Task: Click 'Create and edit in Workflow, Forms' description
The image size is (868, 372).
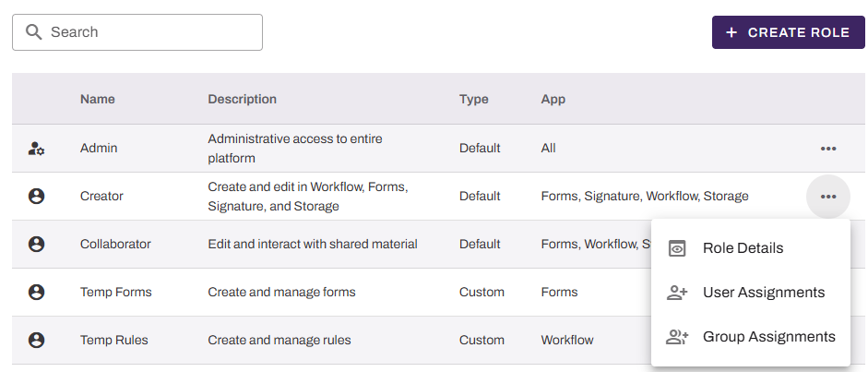Action: point(308,197)
